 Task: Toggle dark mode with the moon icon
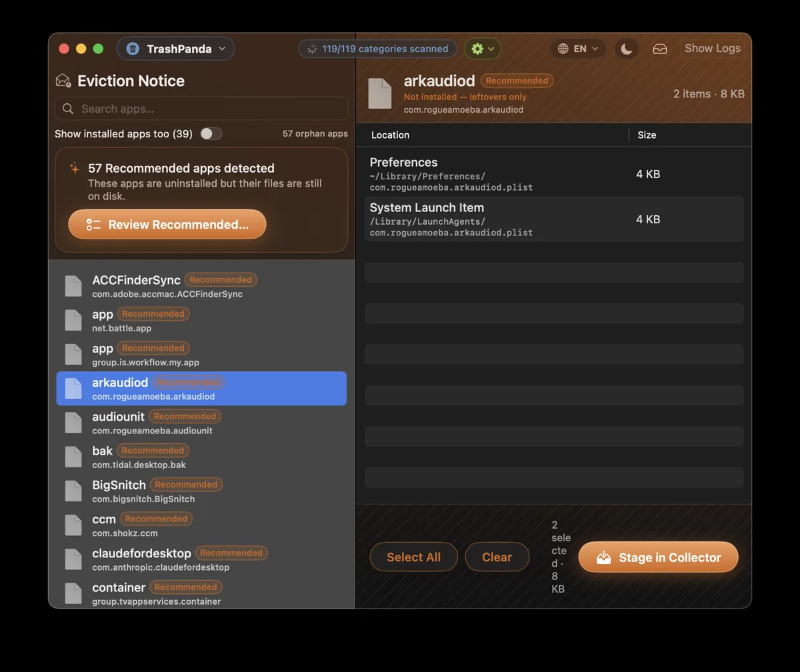coord(626,49)
